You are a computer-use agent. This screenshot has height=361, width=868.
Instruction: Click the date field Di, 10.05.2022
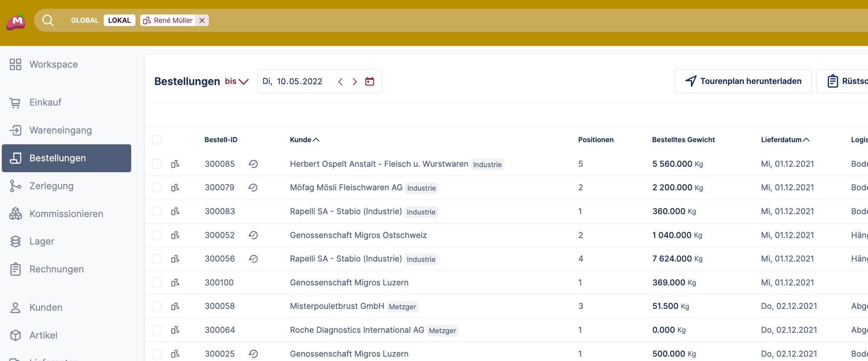pyautogui.click(x=293, y=81)
